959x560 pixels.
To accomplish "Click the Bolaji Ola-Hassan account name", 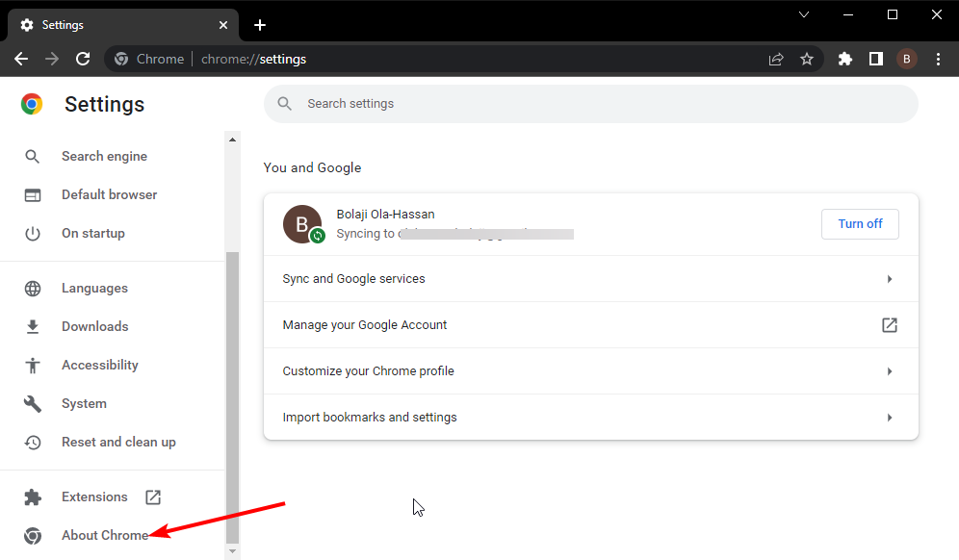I will [x=385, y=215].
